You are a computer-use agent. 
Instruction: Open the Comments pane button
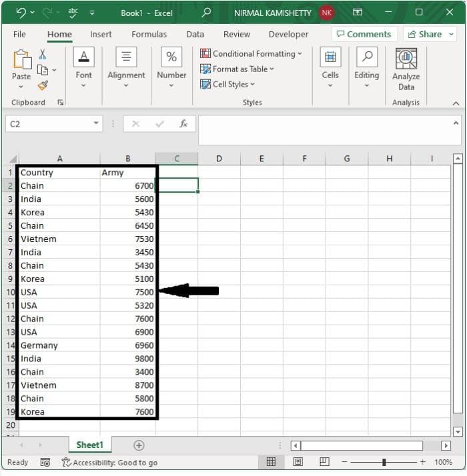click(x=364, y=34)
